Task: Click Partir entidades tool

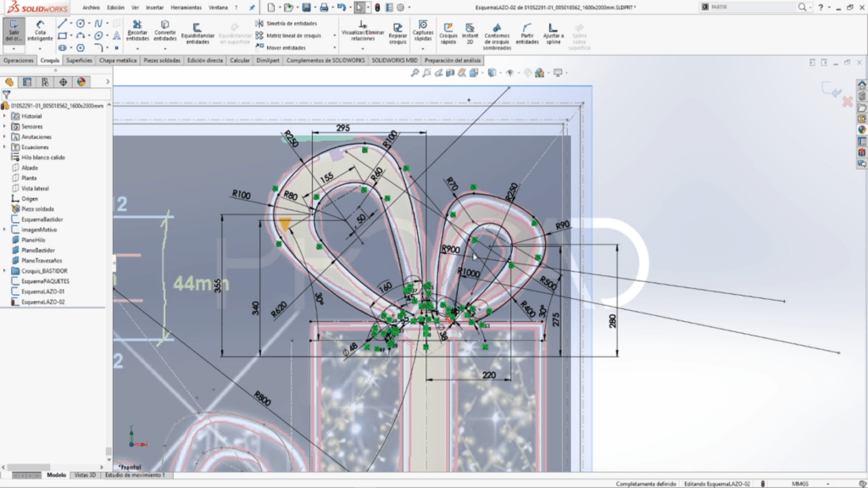Action: [527, 33]
